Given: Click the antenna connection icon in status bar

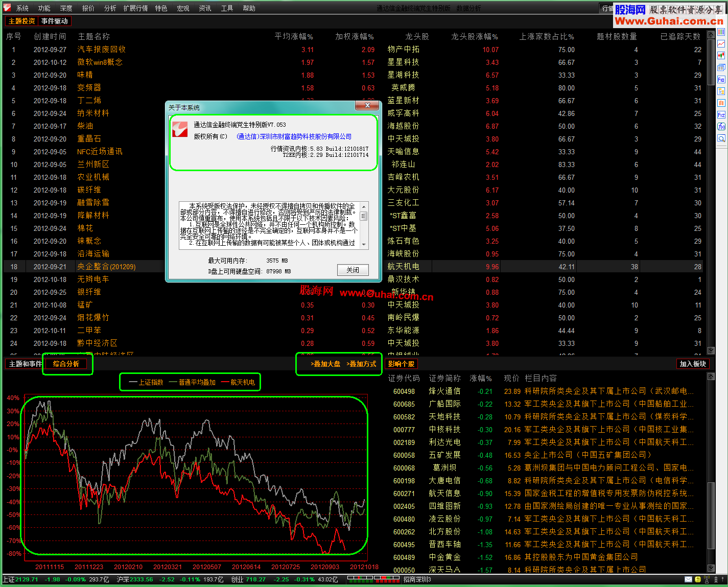Looking at the screenshot, I should pyautogui.click(x=707, y=579).
